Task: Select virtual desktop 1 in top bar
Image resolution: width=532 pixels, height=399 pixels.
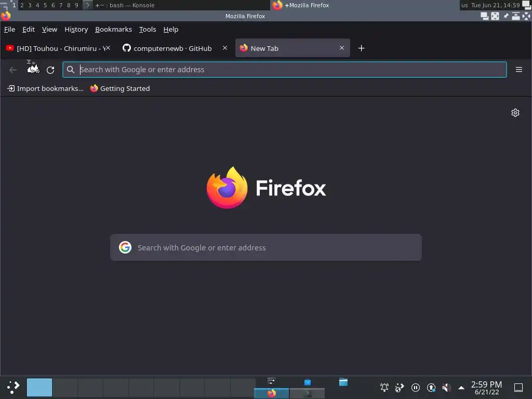Action: (14, 5)
